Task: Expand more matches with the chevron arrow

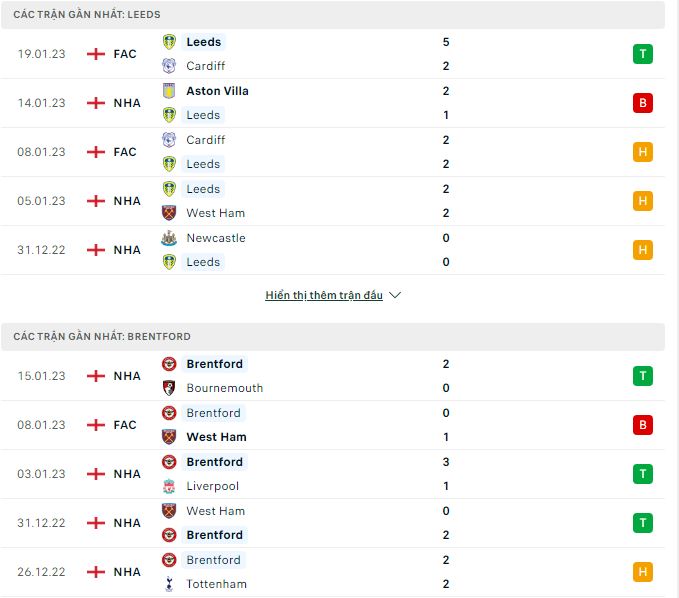Action: (x=395, y=295)
